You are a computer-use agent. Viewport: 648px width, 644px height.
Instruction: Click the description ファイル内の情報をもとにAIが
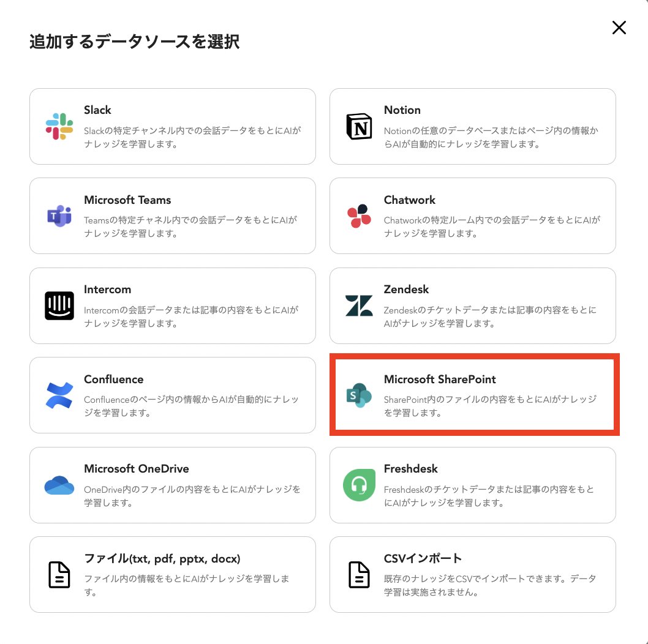tap(187, 585)
